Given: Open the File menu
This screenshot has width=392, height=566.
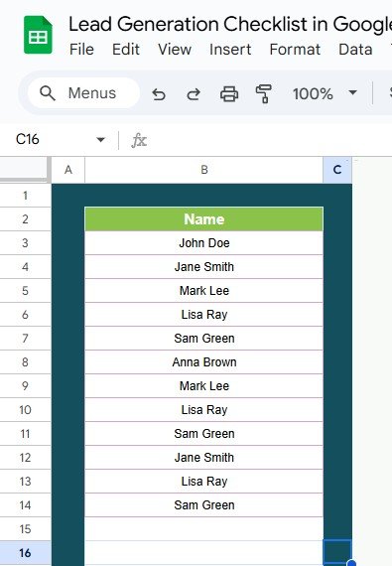Looking at the screenshot, I should point(81,50).
